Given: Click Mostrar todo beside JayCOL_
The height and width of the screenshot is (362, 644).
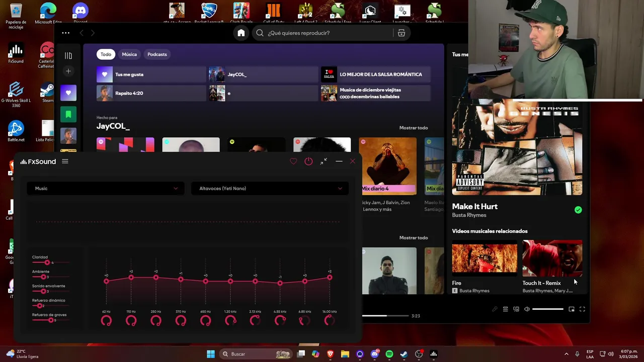Looking at the screenshot, I should [414, 128].
